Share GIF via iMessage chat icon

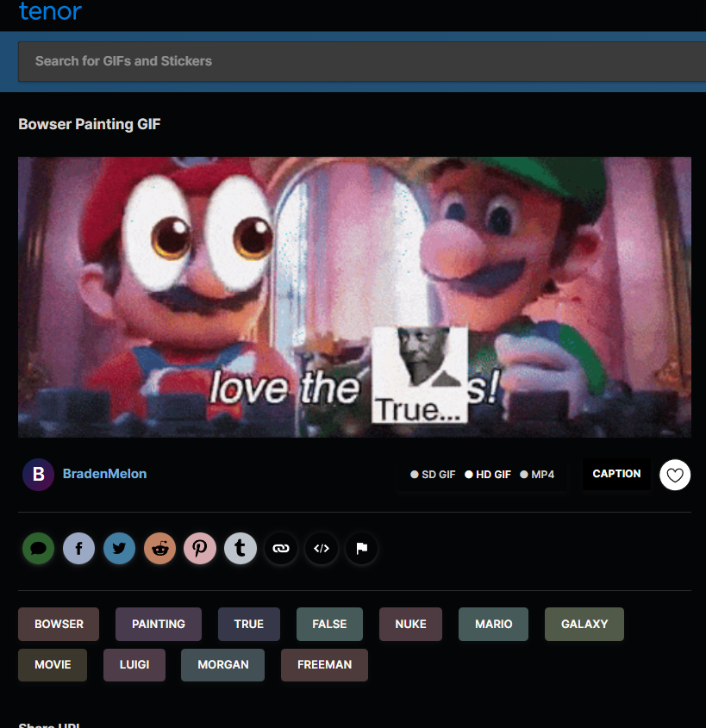click(38, 548)
